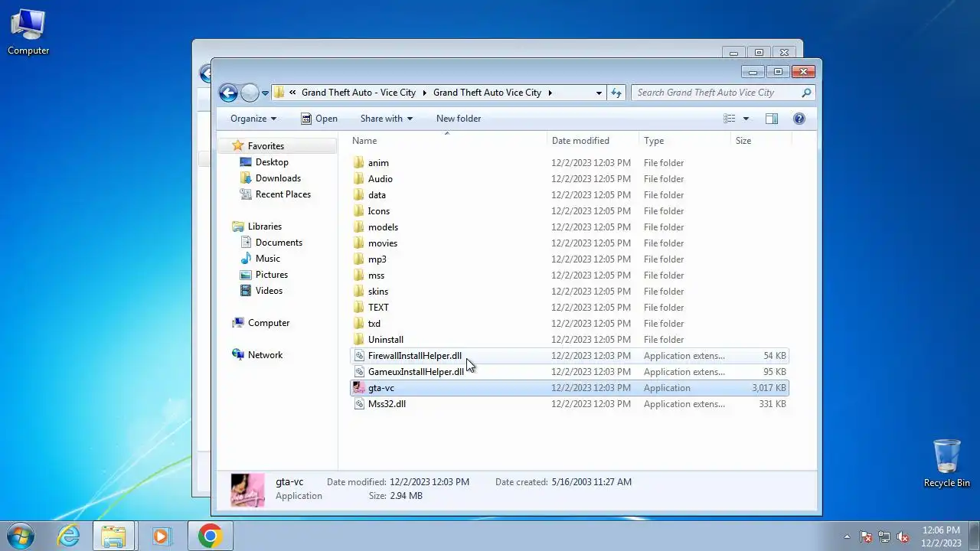980x551 pixels.
Task: Select the models folder icon
Action: (x=359, y=227)
